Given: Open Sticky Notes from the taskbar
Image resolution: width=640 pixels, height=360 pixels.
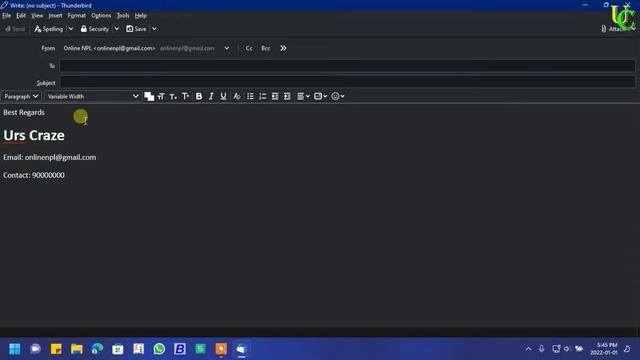Looking at the screenshot, I should coord(56,349).
